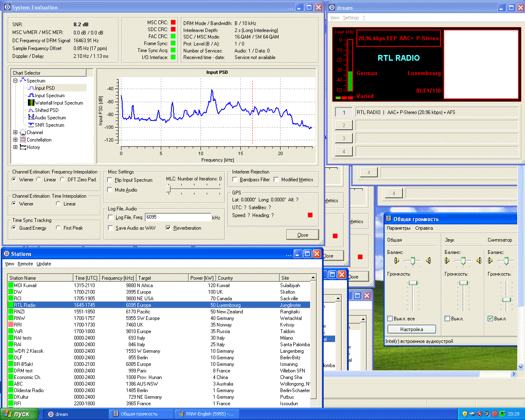Click SDC CRC red status indicator
Viewport: 525px width, 420px height.
[173, 30]
